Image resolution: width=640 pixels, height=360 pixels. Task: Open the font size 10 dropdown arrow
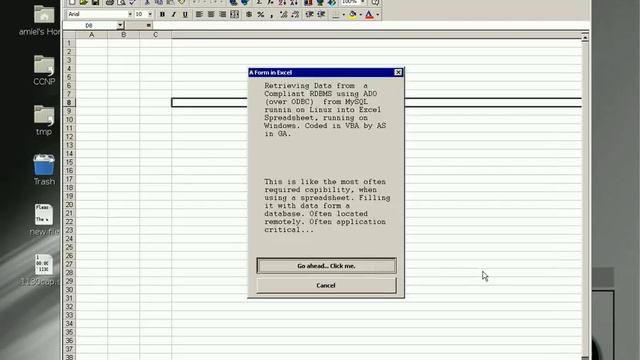click(150, 14)
